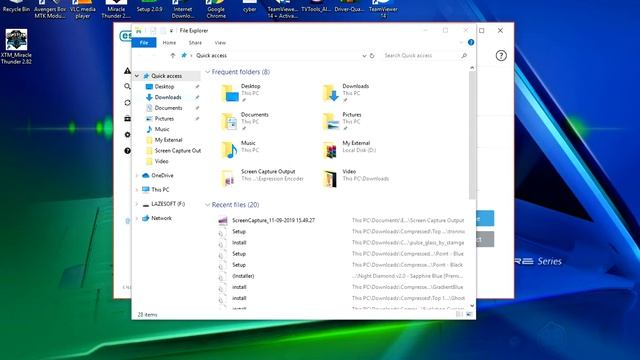Image resolution: width=640 pixels, height=360 pixels.
Task: Click the scroll down arrow in file list
Action: (472, 306)
